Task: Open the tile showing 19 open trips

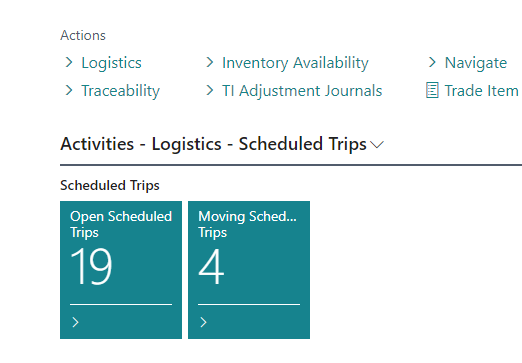Action: (x=121, y=270)
